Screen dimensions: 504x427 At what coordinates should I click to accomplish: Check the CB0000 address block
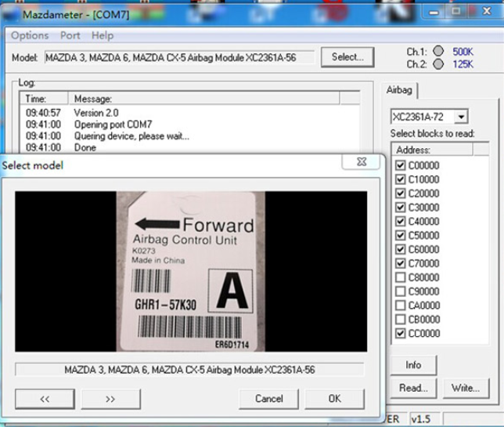click(400, 319)
